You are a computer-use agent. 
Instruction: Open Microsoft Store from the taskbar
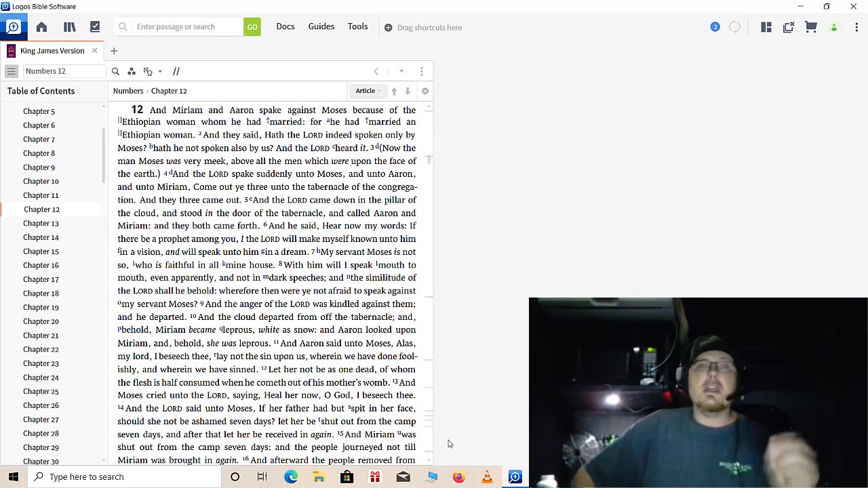coord(347,476)
